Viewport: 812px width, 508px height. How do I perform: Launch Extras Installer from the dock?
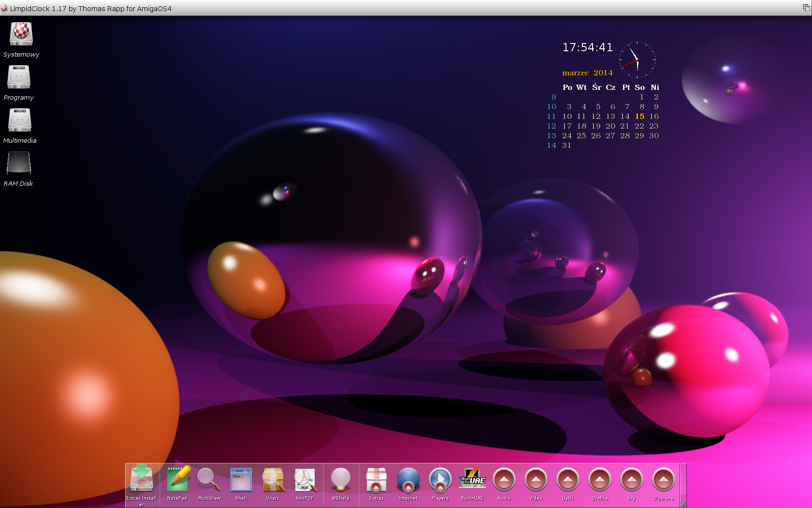coord(142,479)
